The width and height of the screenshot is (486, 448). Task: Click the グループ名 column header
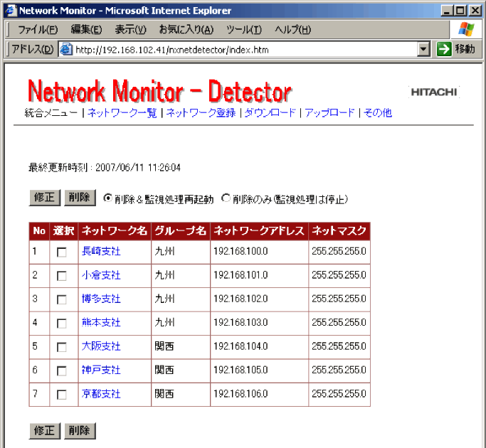coord(181,231)
